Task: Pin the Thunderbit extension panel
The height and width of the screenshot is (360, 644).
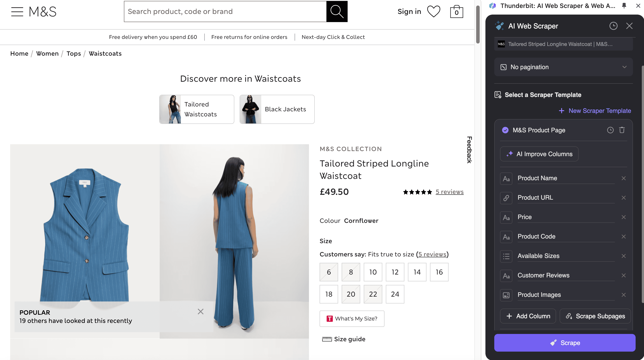Action: (x=624, y=6)
